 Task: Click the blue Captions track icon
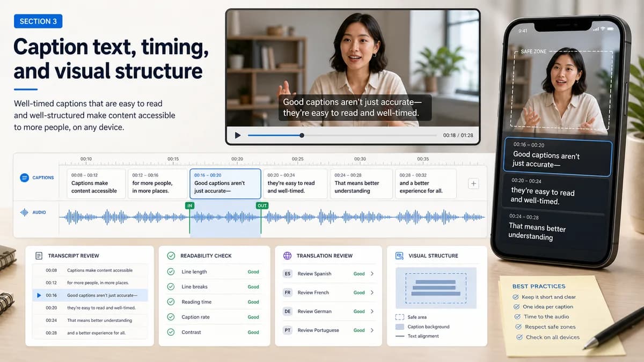24,178
